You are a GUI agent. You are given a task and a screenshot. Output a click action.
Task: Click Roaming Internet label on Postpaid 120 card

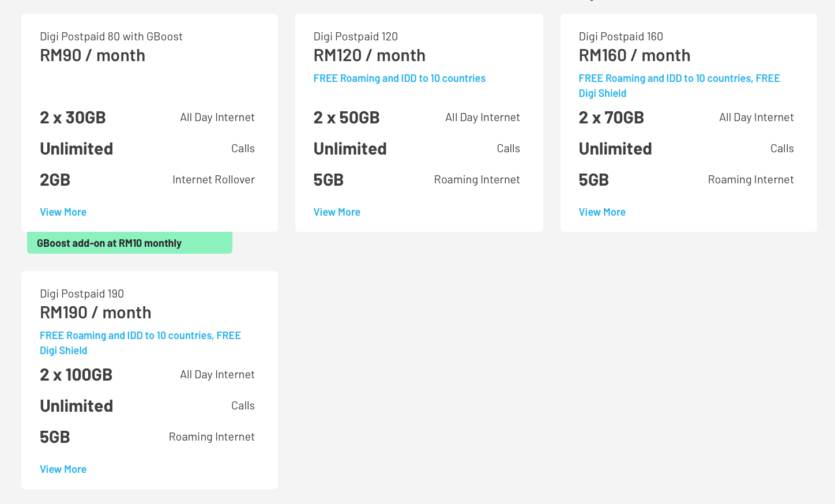click(x=477, y=180)
